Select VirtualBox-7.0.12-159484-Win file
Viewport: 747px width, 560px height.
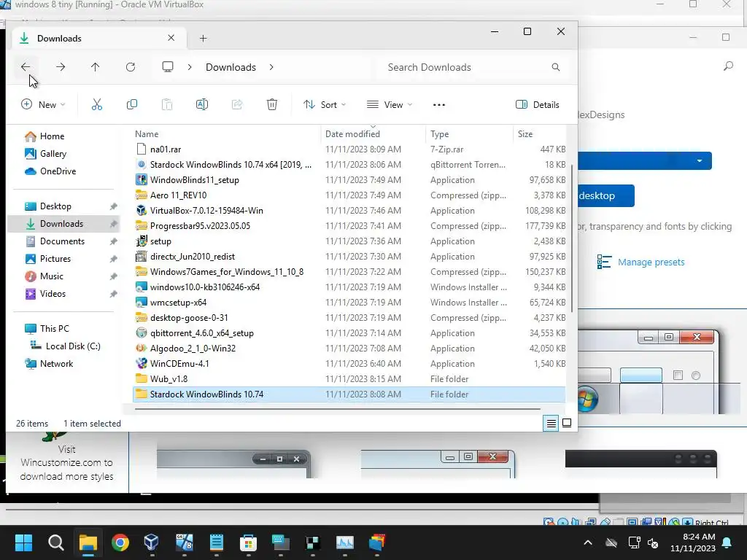[x=349, y=211]
